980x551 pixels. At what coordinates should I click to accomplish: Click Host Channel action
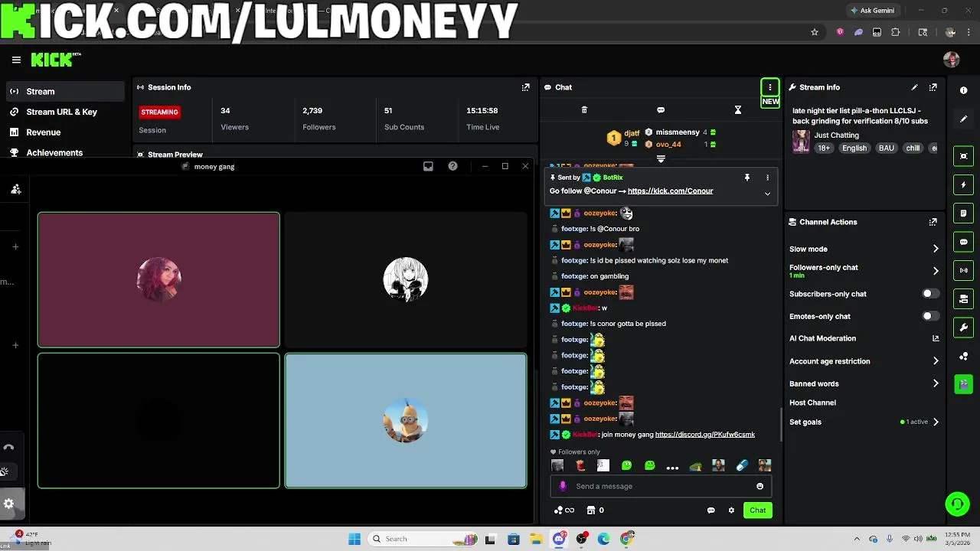812,403
